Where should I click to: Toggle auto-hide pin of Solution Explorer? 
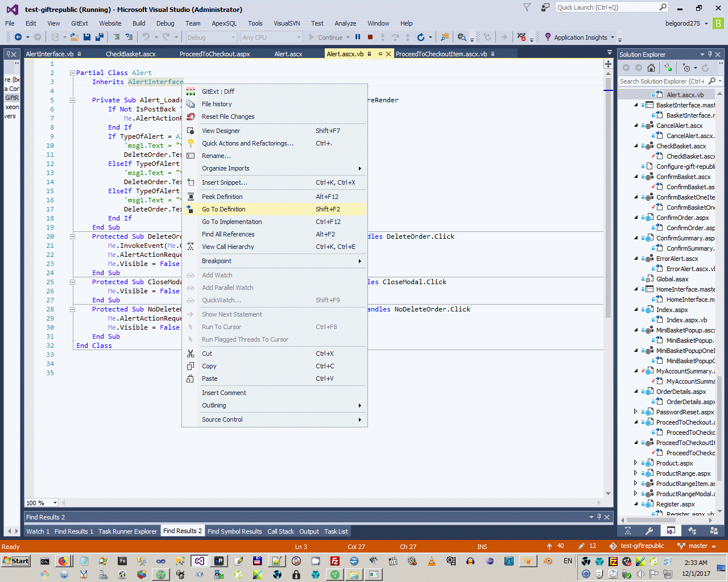coord(710,55)
